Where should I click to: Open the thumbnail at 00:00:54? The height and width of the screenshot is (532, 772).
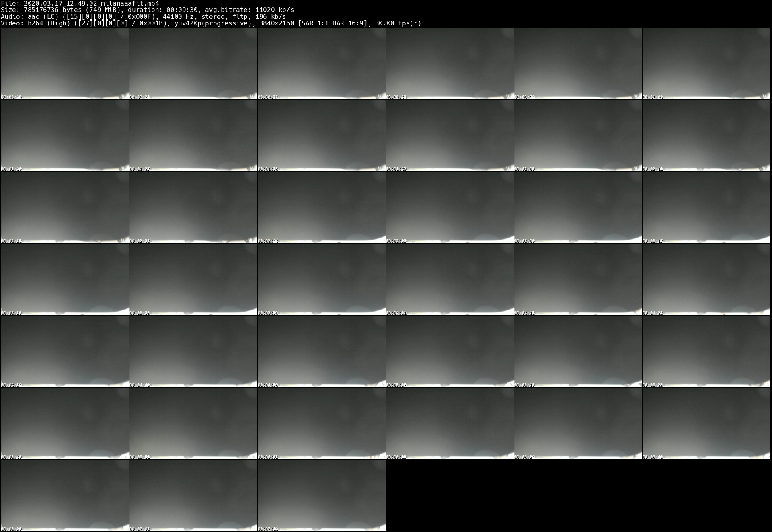pyautogui.click(x=578, y=64)
